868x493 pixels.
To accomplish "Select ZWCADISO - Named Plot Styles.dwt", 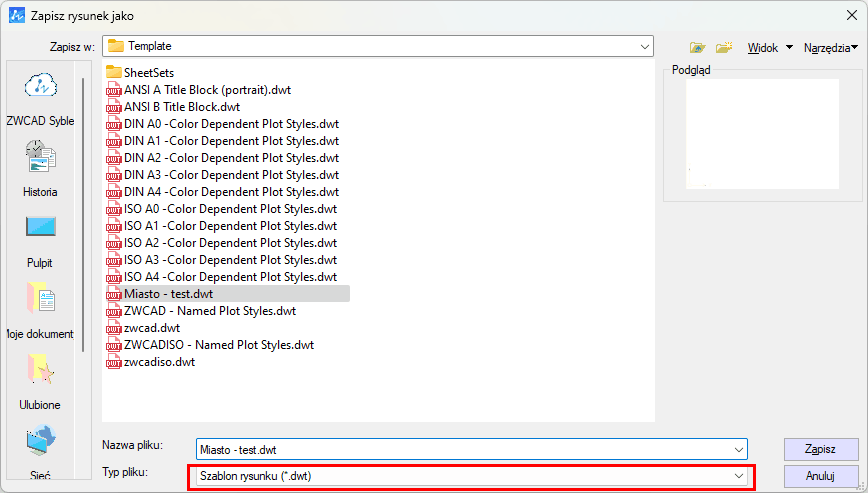I will [219, 345].
